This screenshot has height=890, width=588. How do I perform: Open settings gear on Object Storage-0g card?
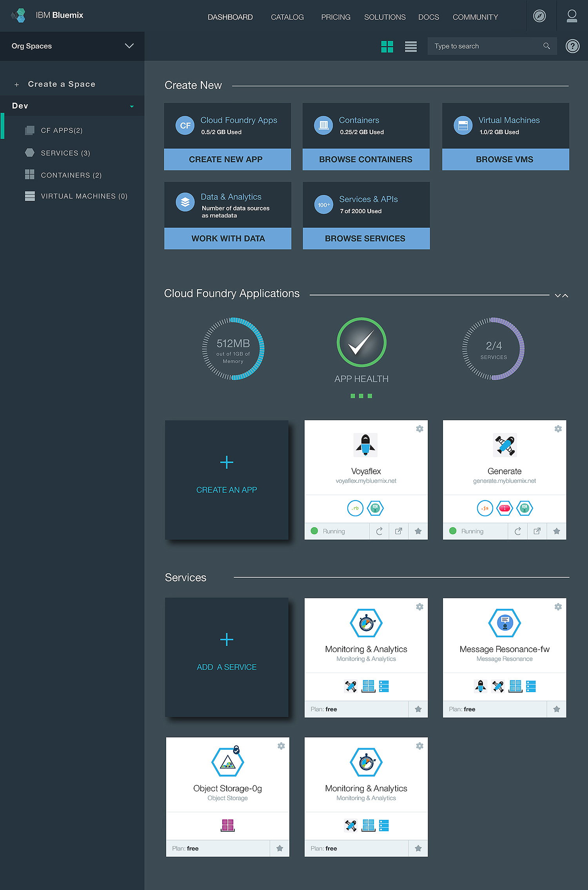281,746
